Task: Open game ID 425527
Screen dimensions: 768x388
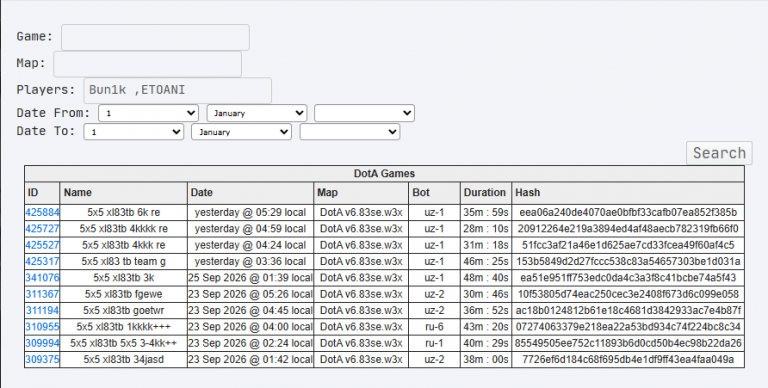Action: (42, 245)
